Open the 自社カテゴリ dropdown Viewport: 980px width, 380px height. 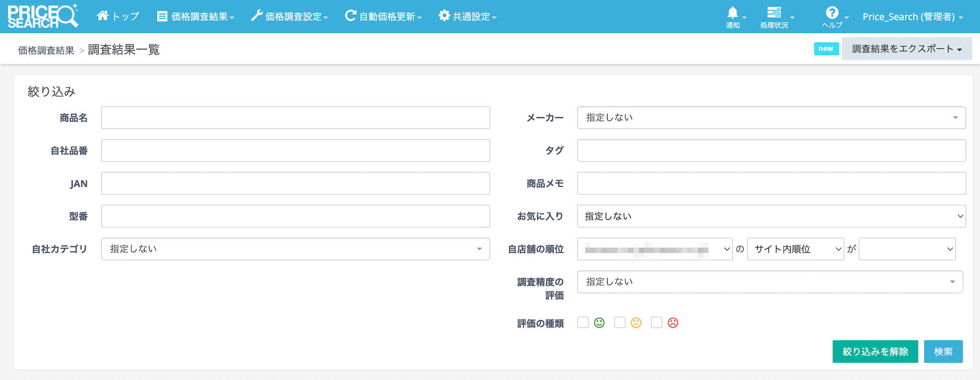click(x=295, y=249)
